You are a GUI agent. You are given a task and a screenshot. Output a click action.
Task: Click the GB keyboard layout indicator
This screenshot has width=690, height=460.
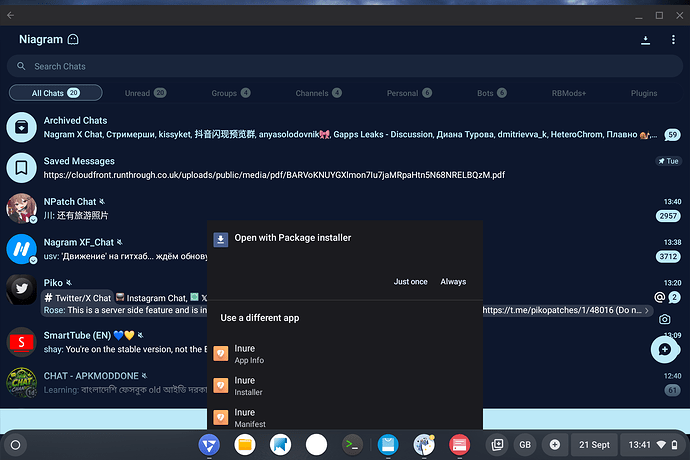pos(525,445)
